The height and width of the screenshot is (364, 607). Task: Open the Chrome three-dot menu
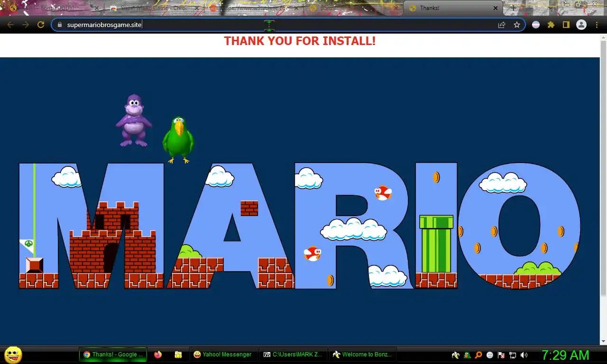597,25
